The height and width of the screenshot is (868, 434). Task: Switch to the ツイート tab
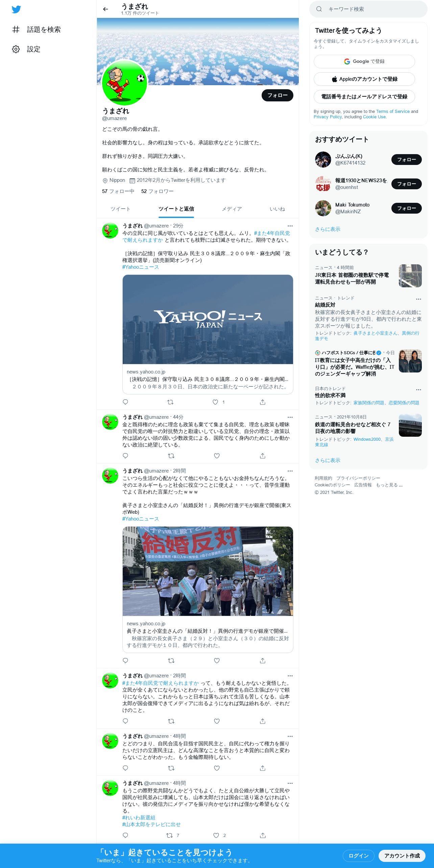120,209
